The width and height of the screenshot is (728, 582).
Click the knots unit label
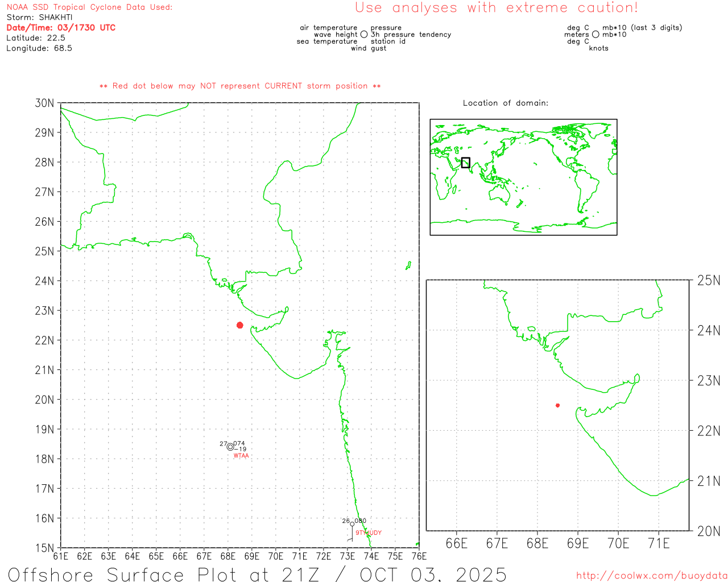(x=599, y=48)
